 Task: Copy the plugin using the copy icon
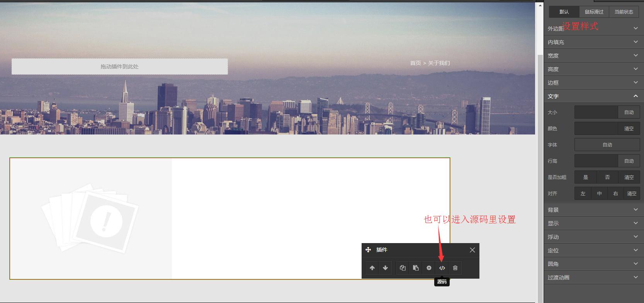tap(403, 268)
